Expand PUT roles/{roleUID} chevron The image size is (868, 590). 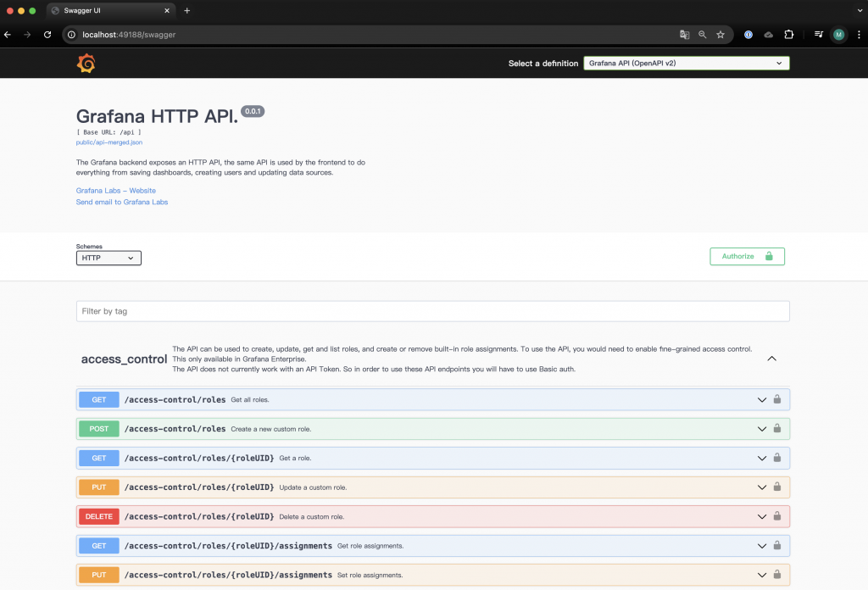(762, 487)
